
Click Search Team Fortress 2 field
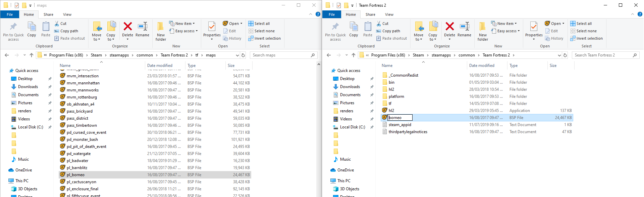tap(605, 55)
